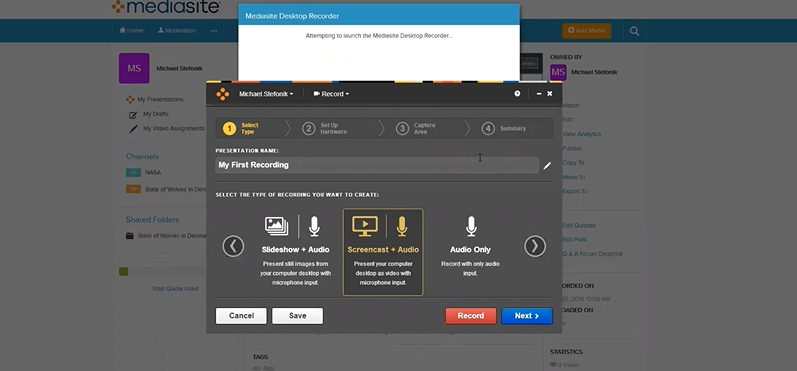
Task: Click the Edit Quizzes link
Action: click(x=579, y=225)
